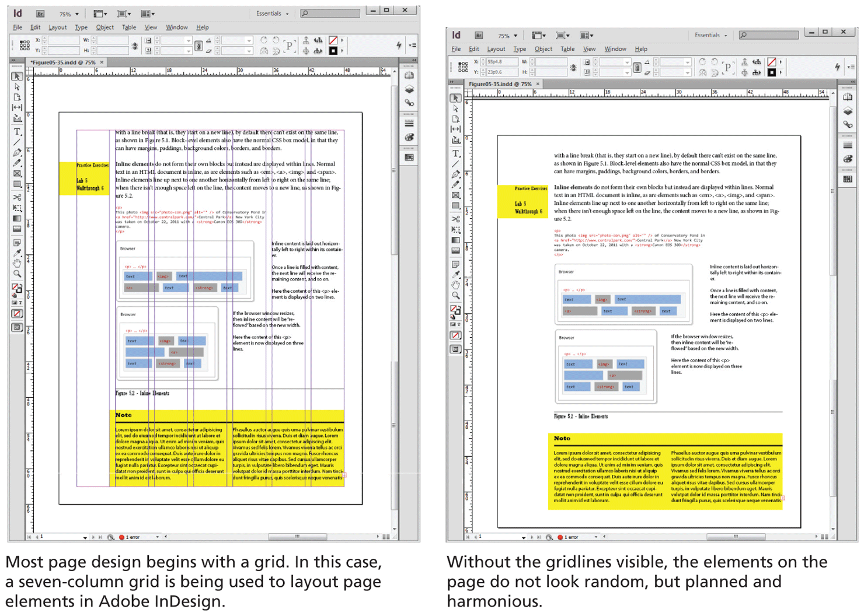Click the fill color swatch in the left toolbox
The image size is (864, 616).
pos(16,287)
